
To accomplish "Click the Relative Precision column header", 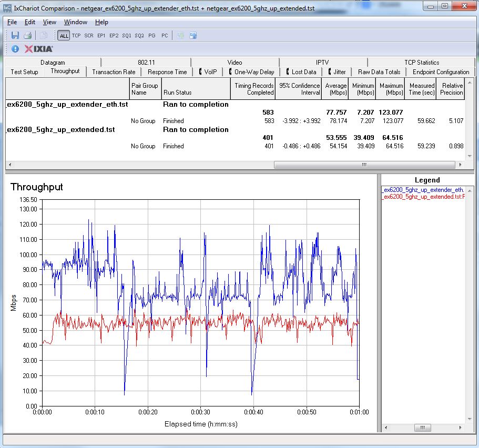I will (x=450, y=89).
